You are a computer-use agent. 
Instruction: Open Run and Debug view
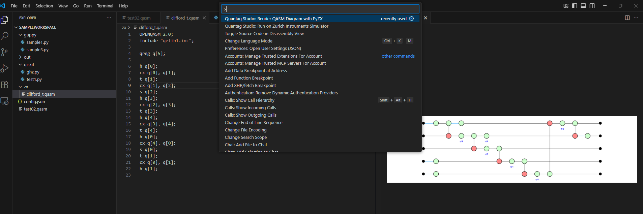[5, 68]
